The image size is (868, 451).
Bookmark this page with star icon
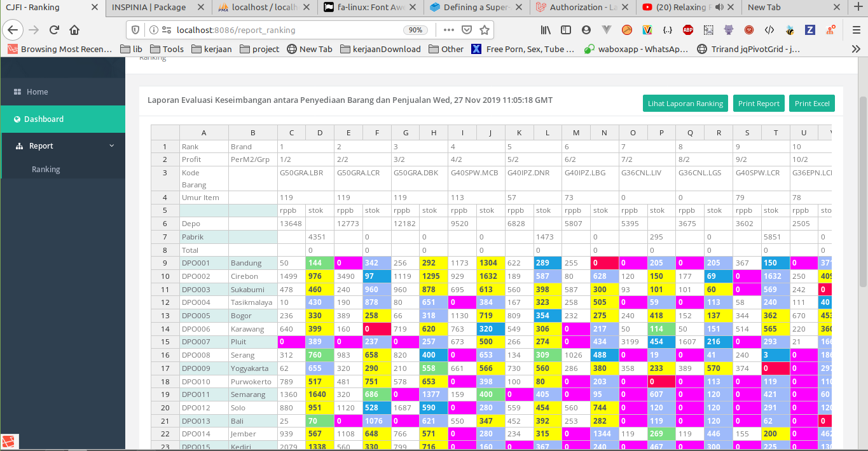pyautogui.click(x=485, y=30)
